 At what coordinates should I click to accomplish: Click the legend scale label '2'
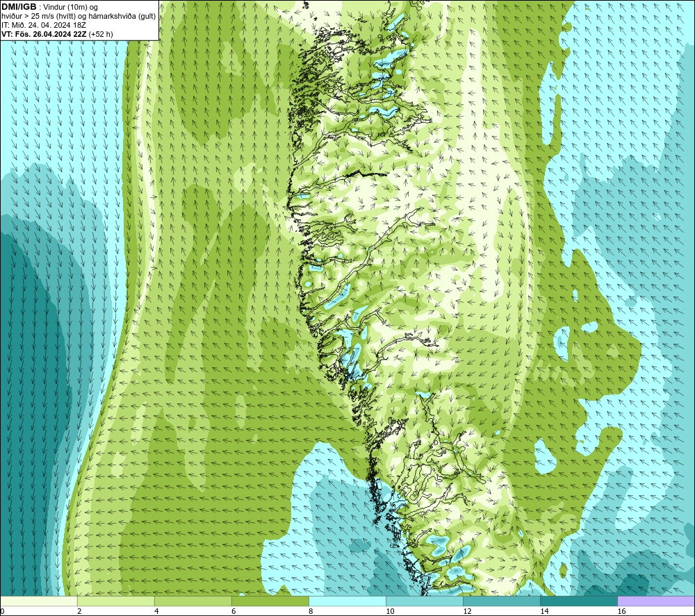79,611
